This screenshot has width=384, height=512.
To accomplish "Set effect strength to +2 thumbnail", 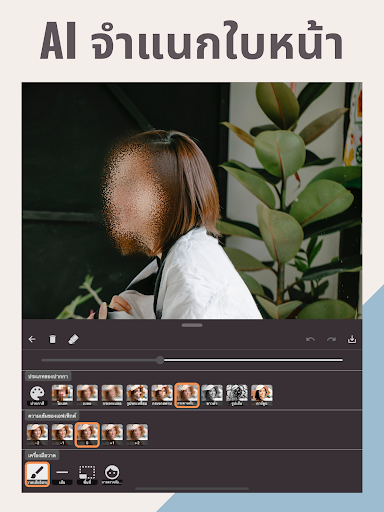I will click(x=137, y=435).
